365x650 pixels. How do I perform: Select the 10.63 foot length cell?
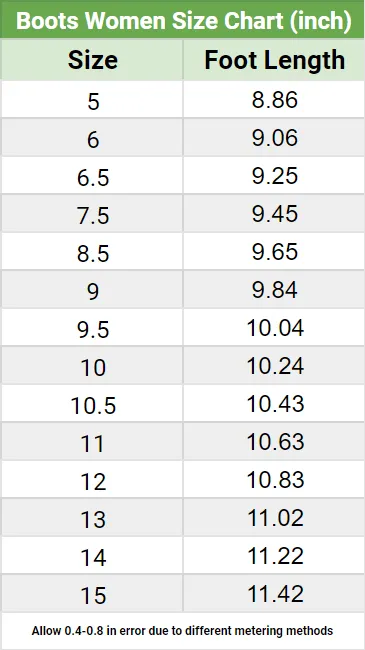tap(274, 442)
